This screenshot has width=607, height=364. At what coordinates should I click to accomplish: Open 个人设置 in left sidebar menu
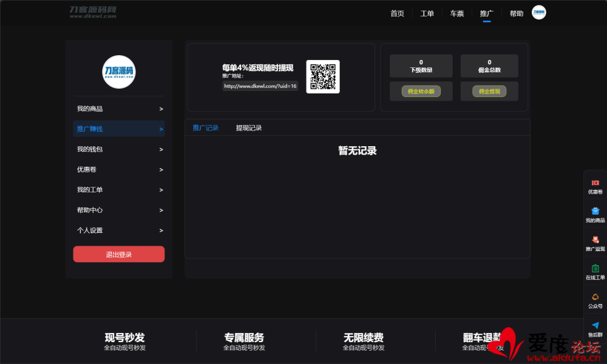click(119, 231)
